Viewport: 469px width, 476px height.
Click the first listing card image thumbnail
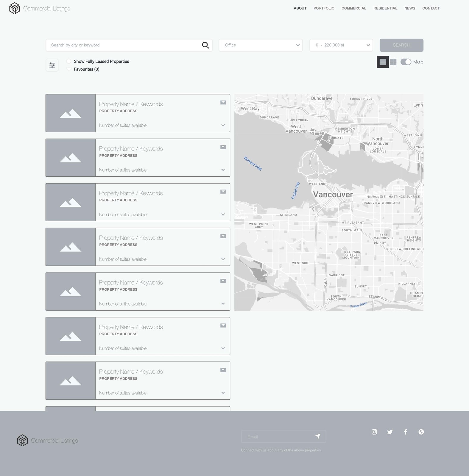pos(71,113)
